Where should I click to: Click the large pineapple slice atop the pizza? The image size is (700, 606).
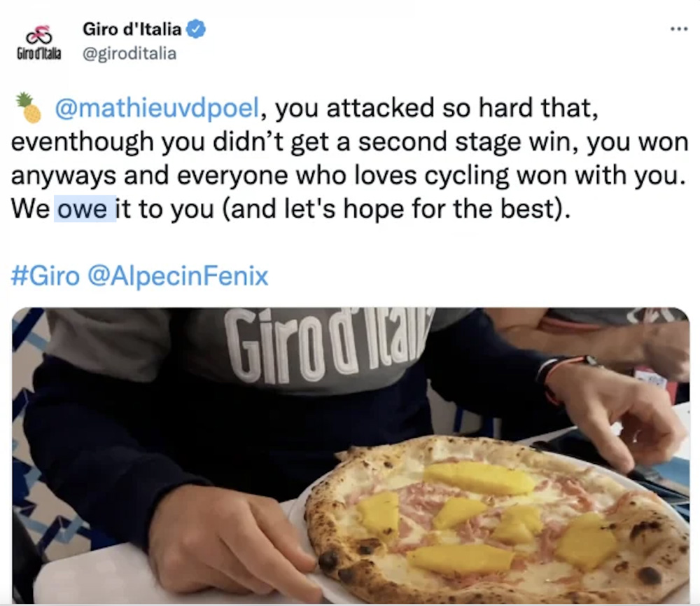(x=479, y=478)
